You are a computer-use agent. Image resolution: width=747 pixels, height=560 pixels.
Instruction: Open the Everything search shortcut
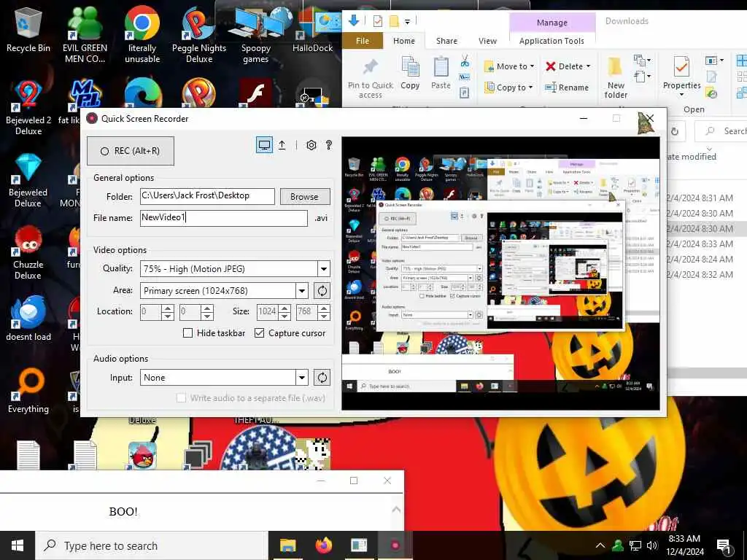pos(28,391)
